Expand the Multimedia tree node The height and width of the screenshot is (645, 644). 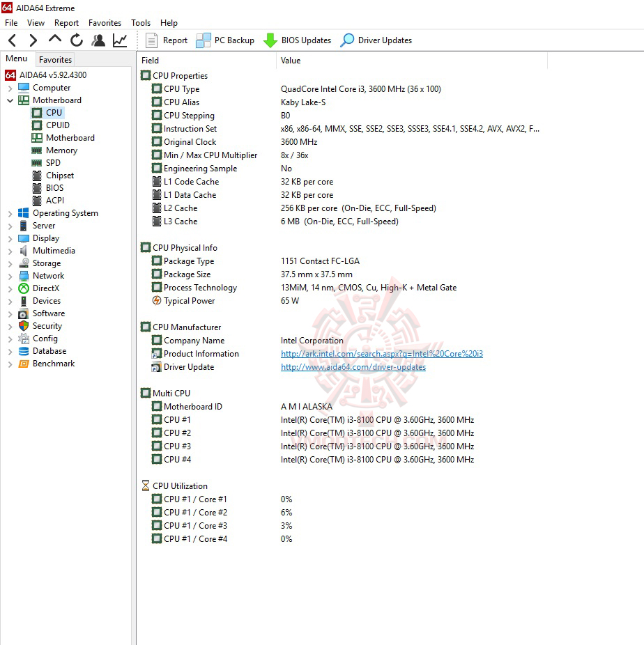[x=10, y=251]
